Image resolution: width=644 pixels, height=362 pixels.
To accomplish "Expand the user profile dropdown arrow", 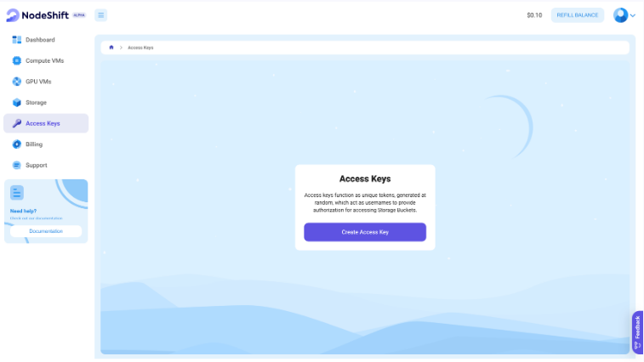I will click(633, 15).
